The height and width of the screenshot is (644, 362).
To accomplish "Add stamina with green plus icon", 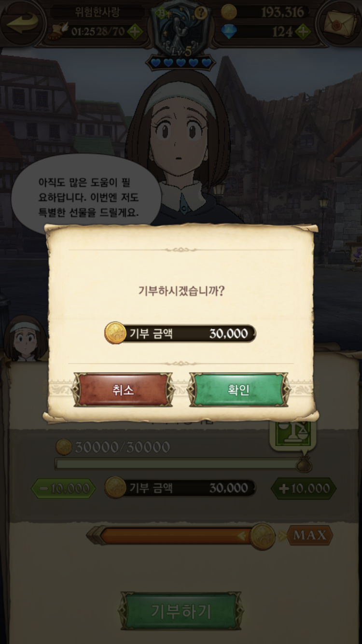I will pos(135,32).
